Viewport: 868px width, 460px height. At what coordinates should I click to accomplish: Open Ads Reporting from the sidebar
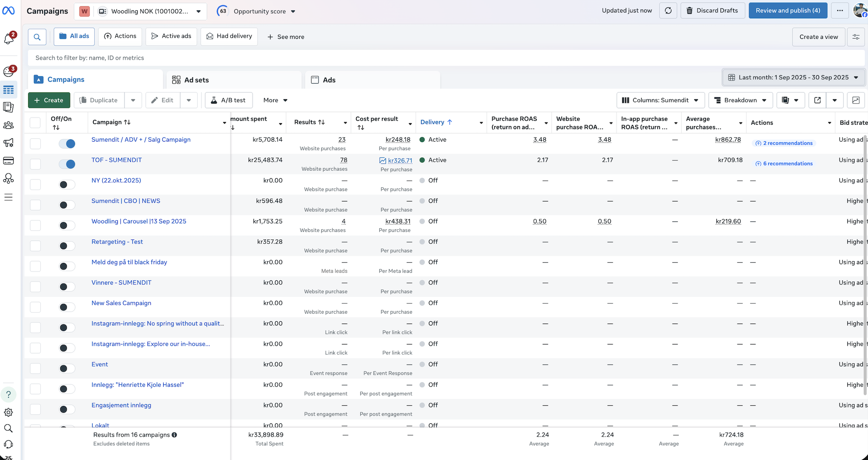(x=9, y=107)
